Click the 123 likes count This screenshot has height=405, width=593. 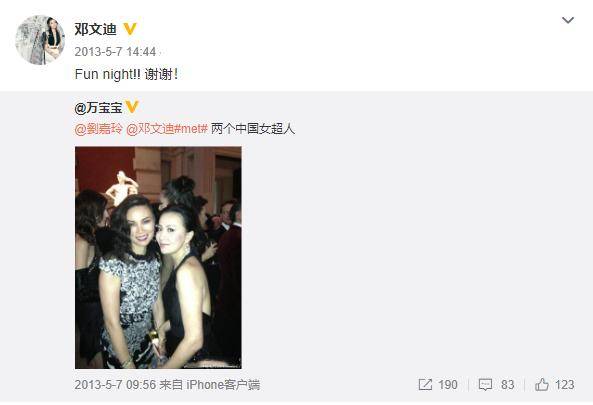[564, 385]
